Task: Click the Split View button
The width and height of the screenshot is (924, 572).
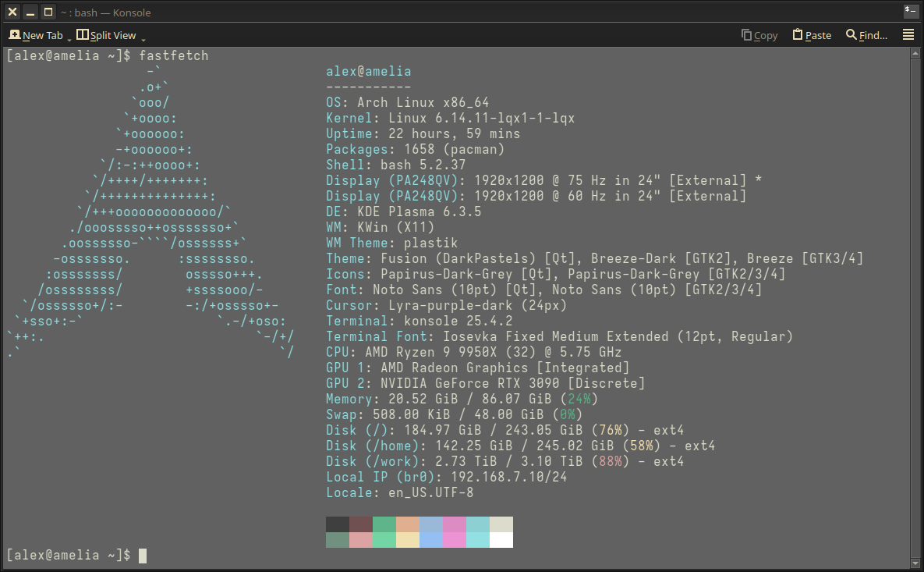Action: [106, 35]
